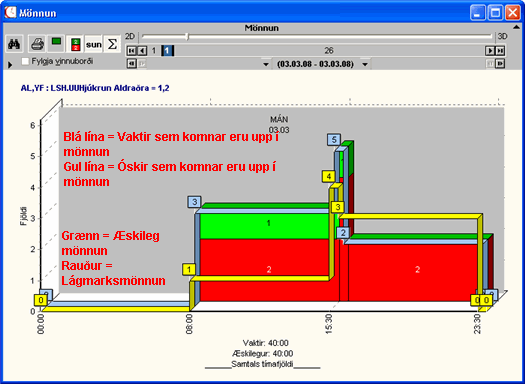Go to next week arrow
525x384 pixels.
[490, 51]
